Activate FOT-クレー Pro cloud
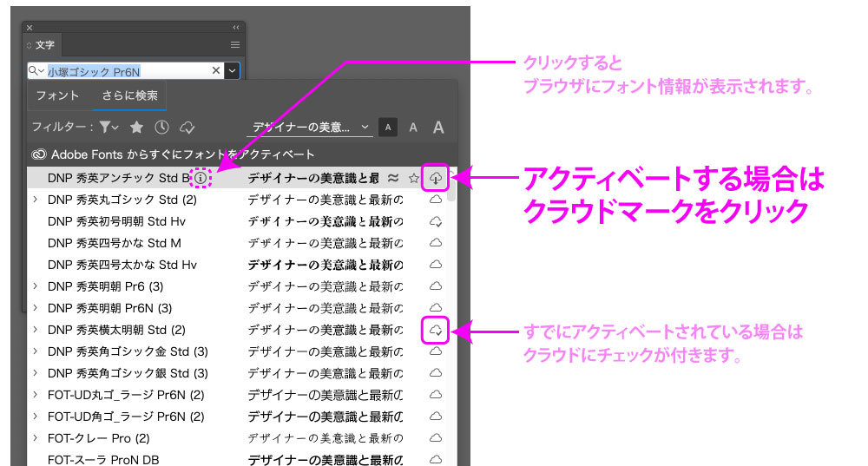This screenshot has width=868, height=466. coord(436,437)
